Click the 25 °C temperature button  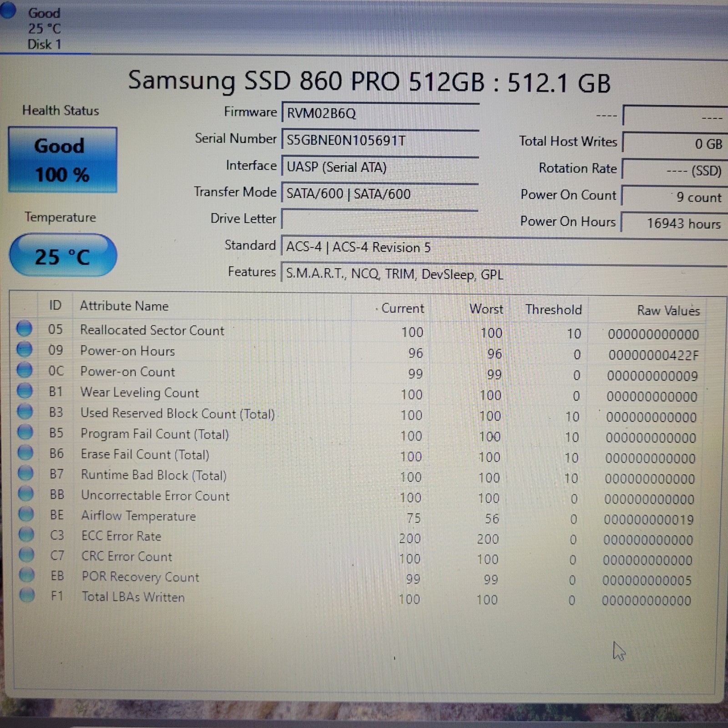click(63, 255)
